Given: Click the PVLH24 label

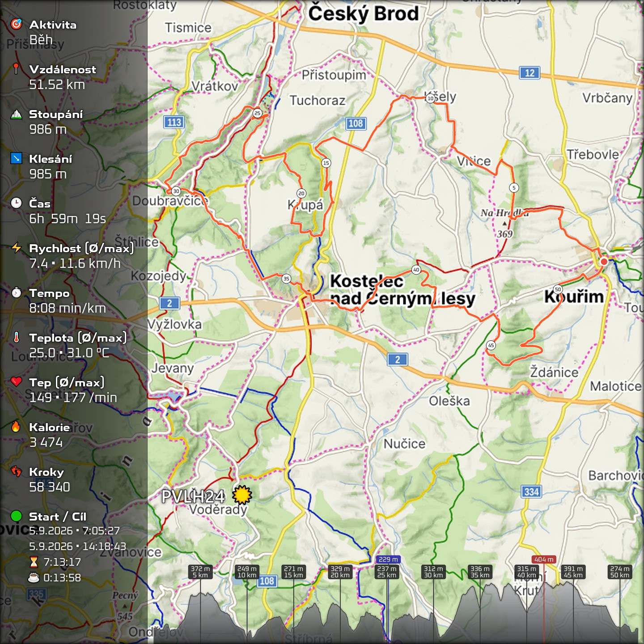Looking at the screenshot, I should click(193, 496).
